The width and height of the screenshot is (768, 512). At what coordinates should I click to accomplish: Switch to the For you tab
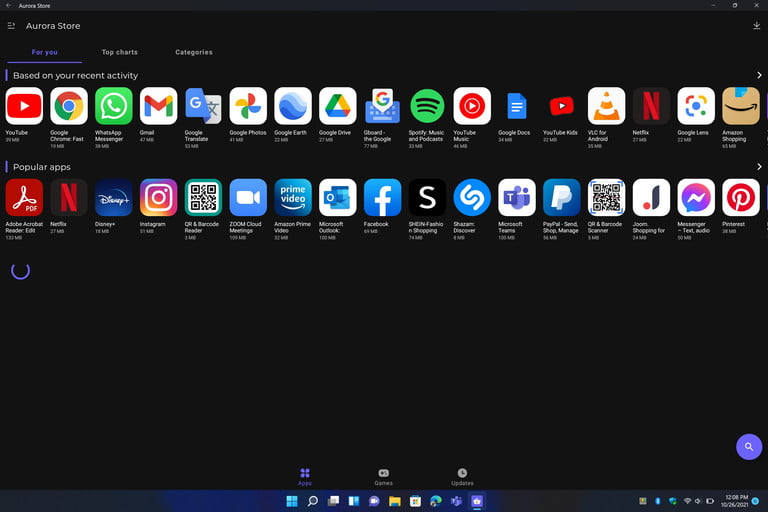click(x=45, y=52)
